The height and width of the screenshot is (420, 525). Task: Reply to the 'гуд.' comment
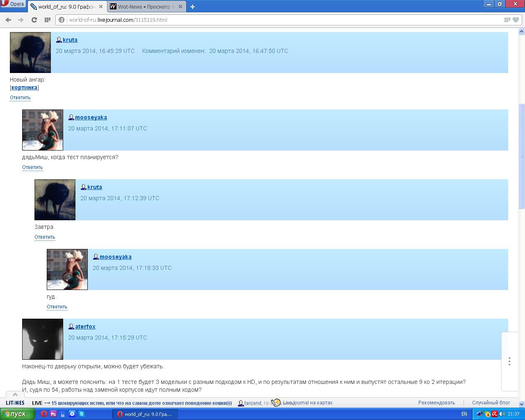(x=57, y=307)
